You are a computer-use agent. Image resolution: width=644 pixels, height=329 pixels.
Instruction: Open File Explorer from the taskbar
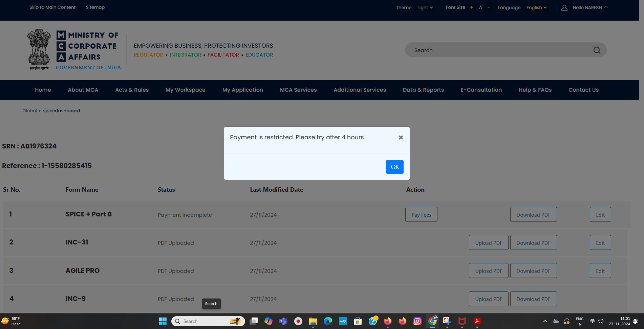[x=313, y=321]
